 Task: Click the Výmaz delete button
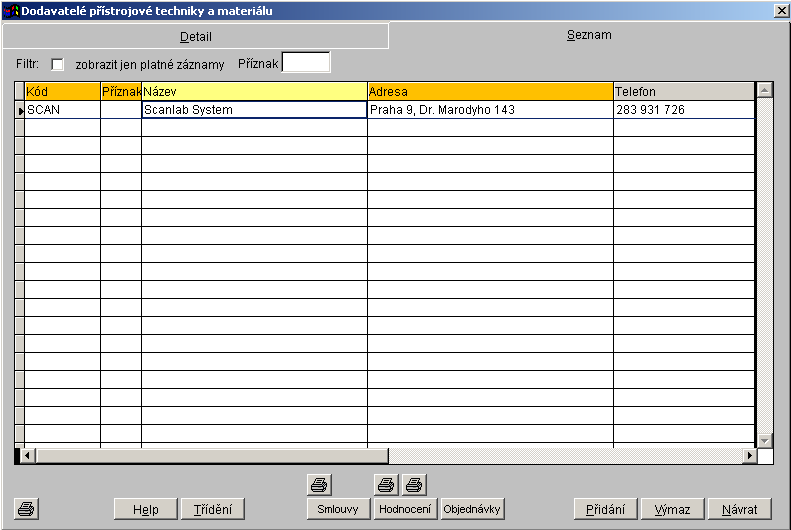[673, 509]
